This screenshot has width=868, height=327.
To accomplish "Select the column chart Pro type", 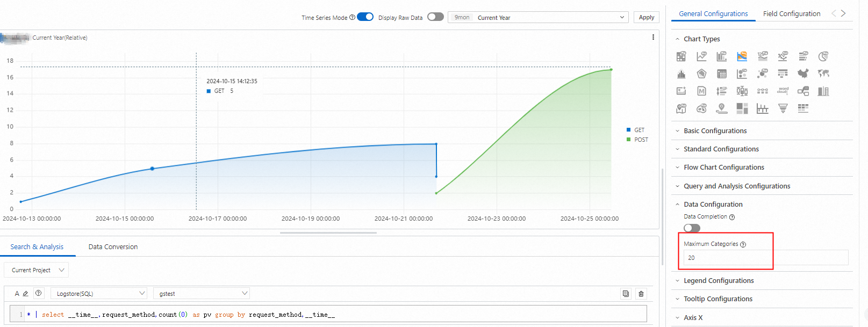I will [x=722, y=56].
